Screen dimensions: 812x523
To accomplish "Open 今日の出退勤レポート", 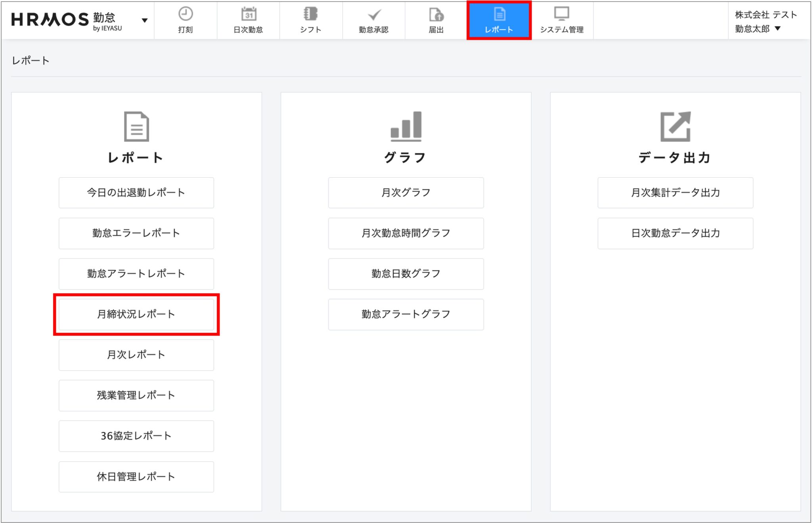I will (136, 193).
